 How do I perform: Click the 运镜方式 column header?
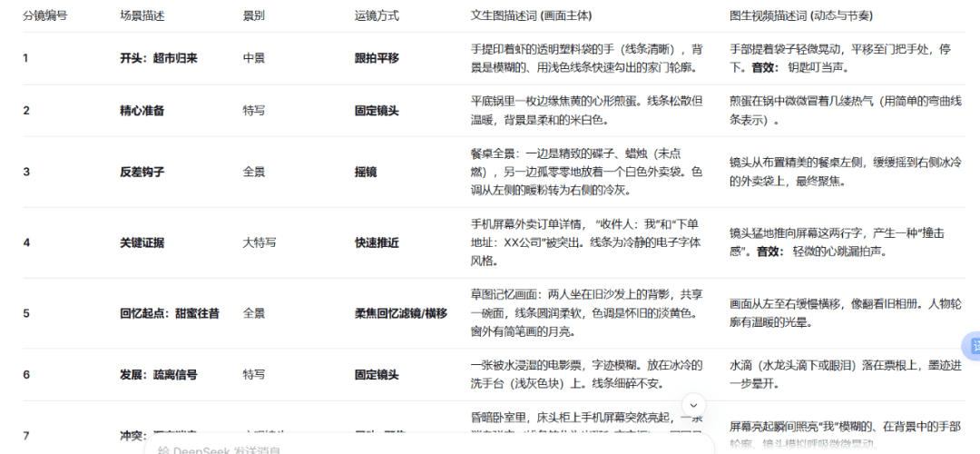coord(377,16)
